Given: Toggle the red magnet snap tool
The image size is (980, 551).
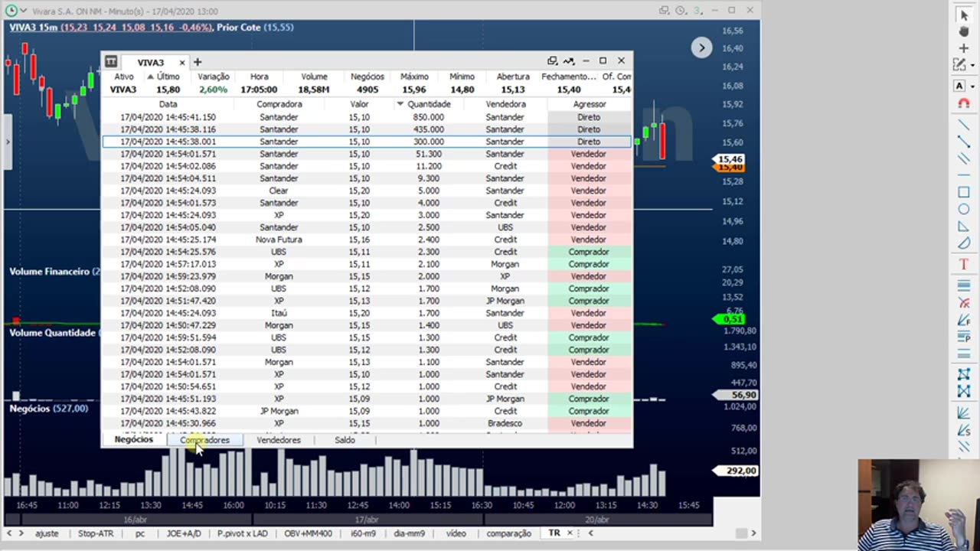Looking at the screenshot, I should 964,103.
